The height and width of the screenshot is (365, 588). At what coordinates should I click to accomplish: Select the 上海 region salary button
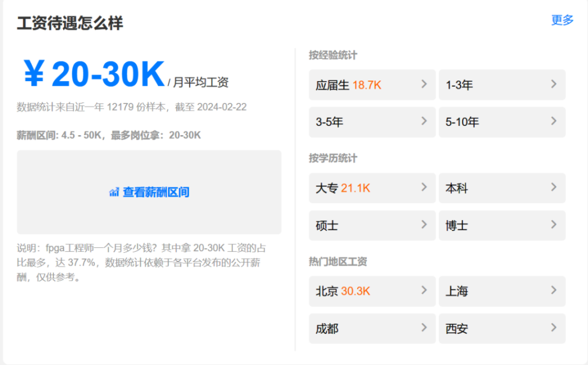pos(501,291)
